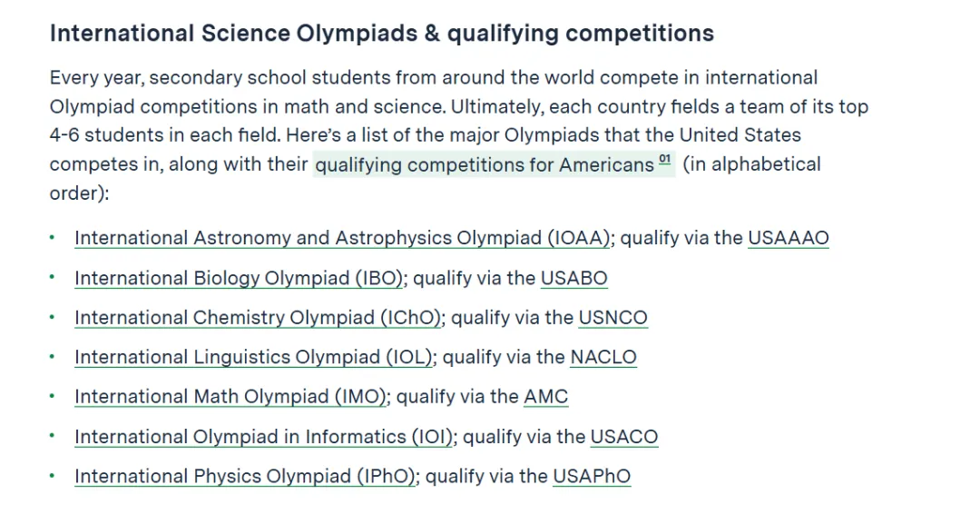Follow the USACO link

623,437
